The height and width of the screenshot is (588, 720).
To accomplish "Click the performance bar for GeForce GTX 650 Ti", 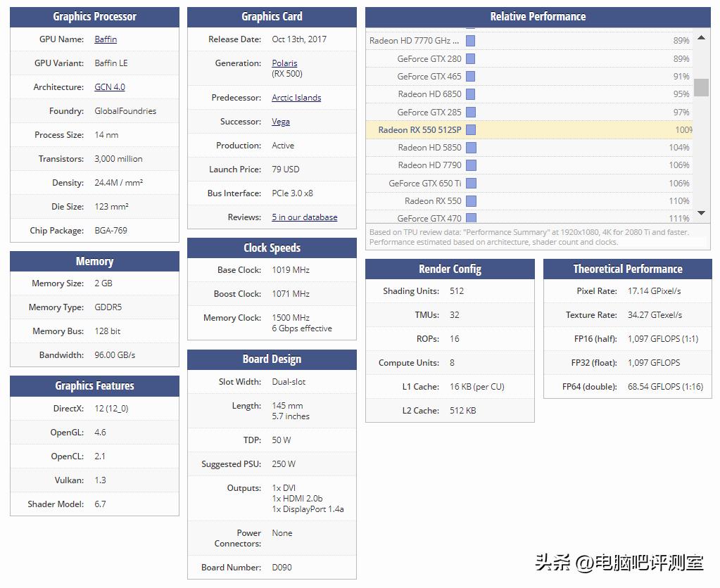I will coord(471,184).
